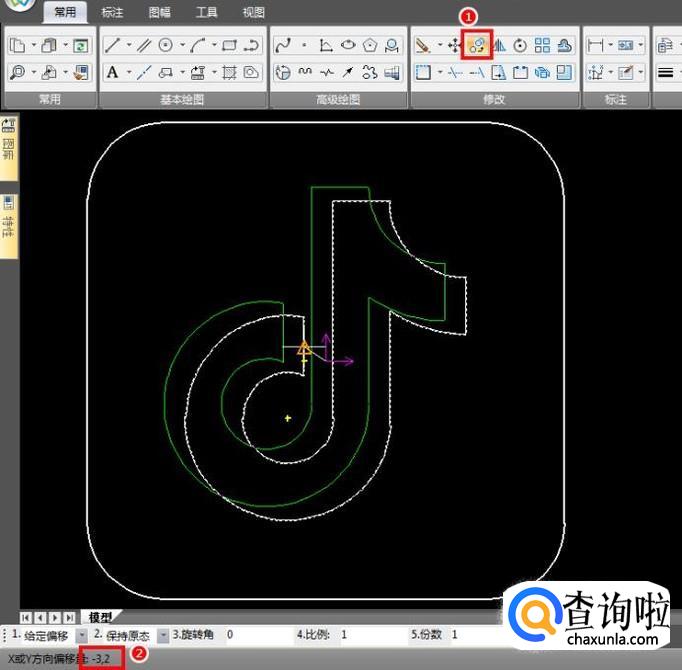
Task: Expand the circle tool dropdown arrow
Action: coord(181,46)
